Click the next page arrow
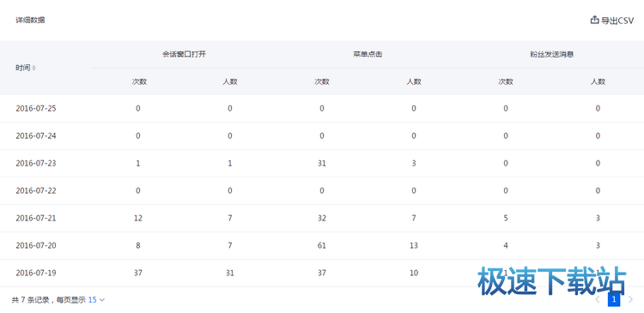 tap(630, 299)
